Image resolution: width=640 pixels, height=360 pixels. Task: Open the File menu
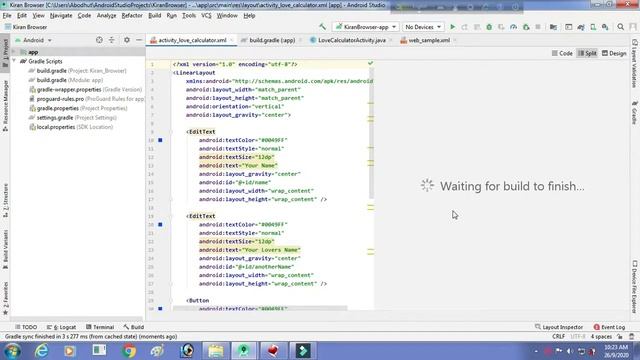[x=7, y=16]
